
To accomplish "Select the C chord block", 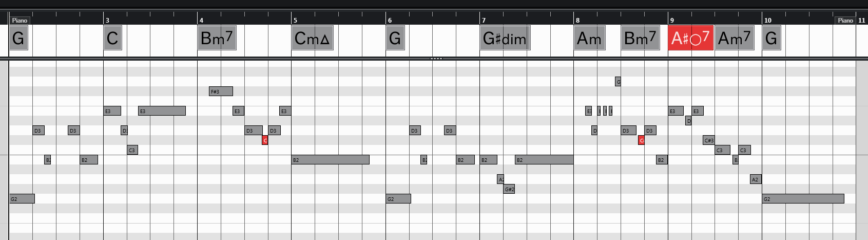I will 112,38.
